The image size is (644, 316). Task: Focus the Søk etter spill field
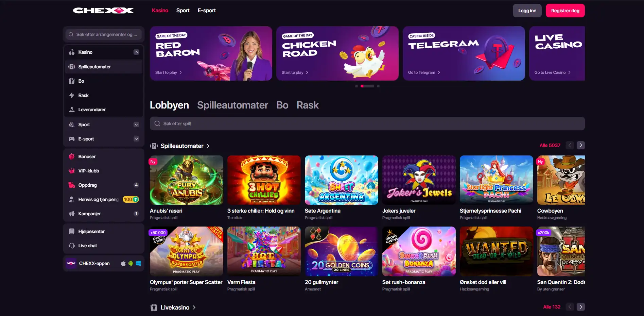click(x=367, y=123)
